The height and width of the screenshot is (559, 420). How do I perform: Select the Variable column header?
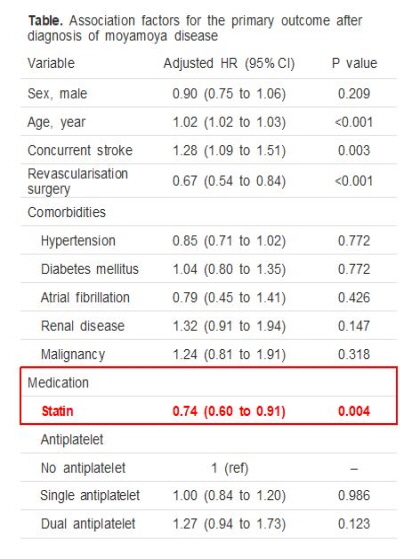tap(51, 63)
